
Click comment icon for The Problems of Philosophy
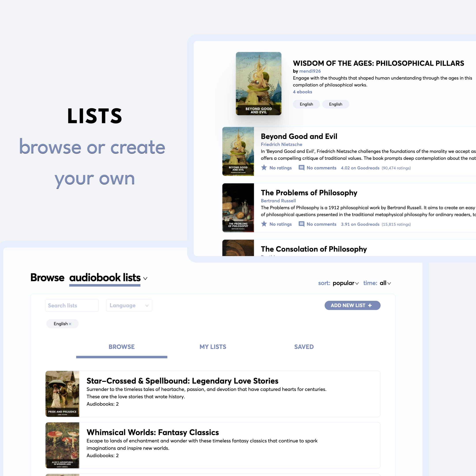(x=301, y=224)
